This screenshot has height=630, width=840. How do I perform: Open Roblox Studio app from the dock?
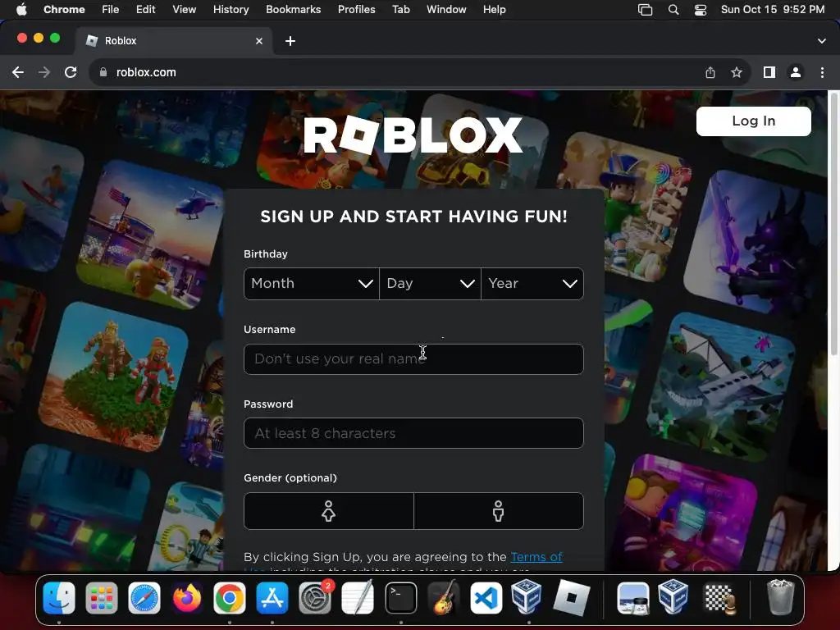click(x=572, y=598)
